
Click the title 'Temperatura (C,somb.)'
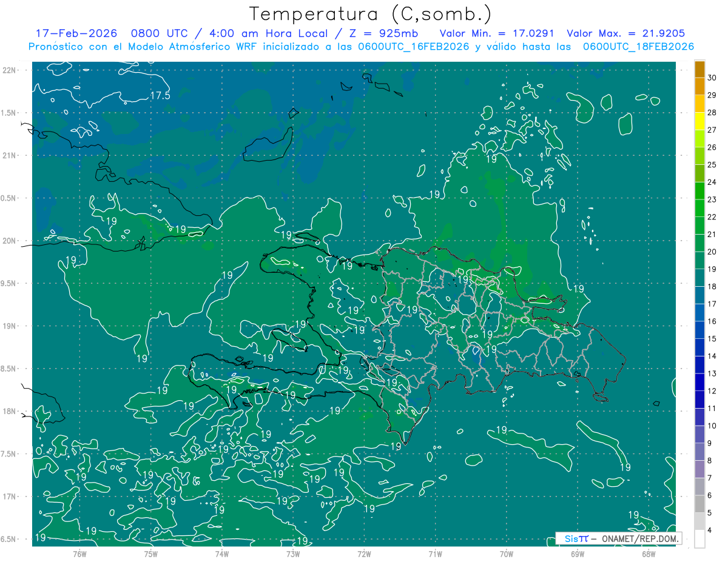[371, 14]
